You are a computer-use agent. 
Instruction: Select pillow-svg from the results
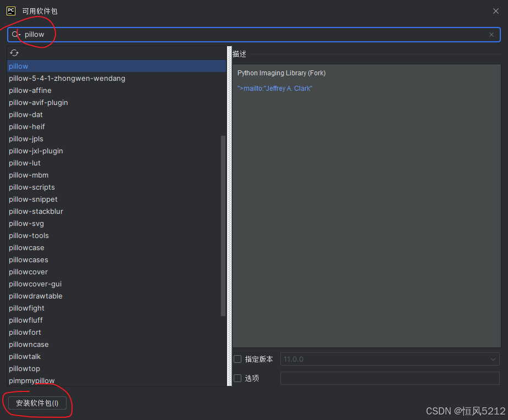pos(26,223)
